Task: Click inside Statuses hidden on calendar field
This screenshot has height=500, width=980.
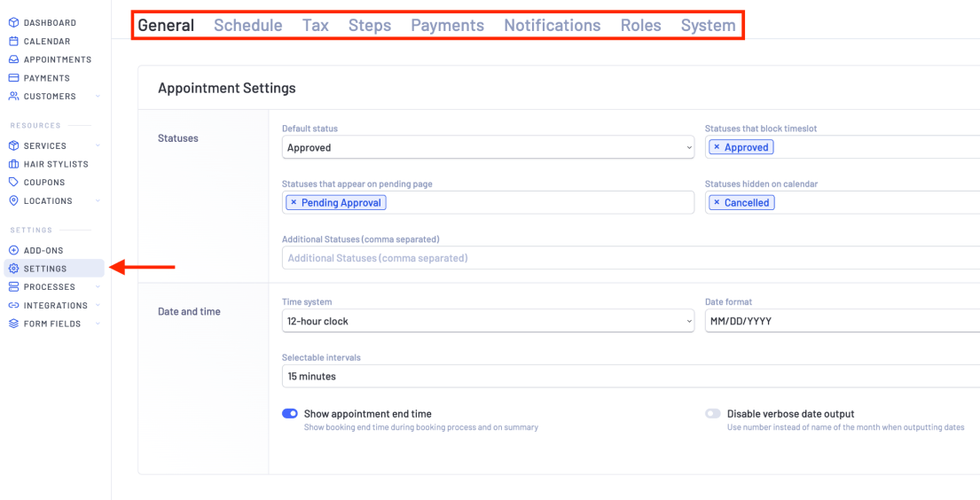Action: tap(843, 202)
